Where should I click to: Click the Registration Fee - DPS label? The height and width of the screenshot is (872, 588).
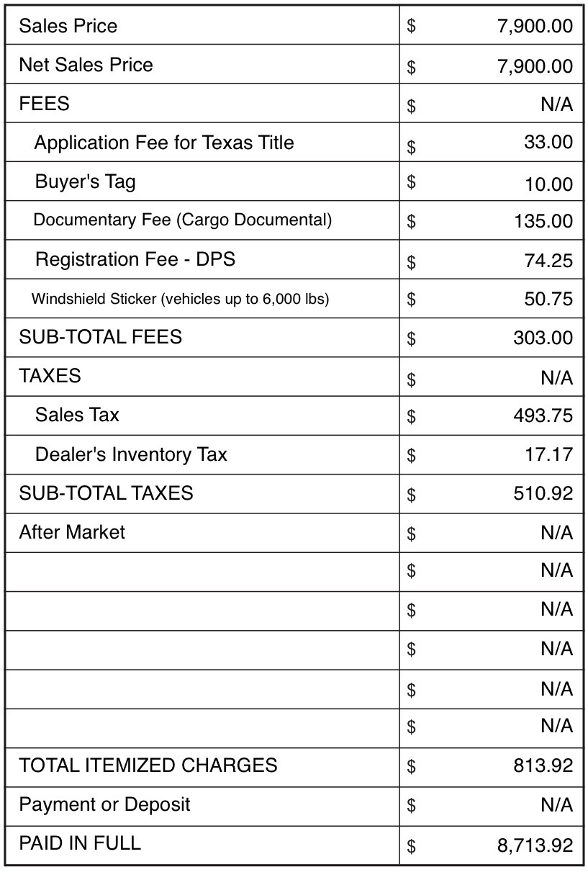pyautogui.click(x=135, y=259)
